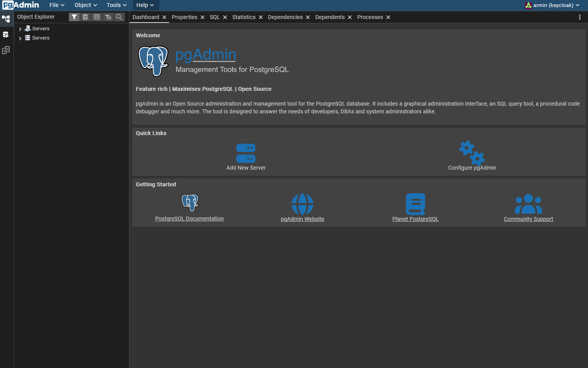Click the Welcome section heading
This screenshot has width=588, height=368.
point(148,35)
